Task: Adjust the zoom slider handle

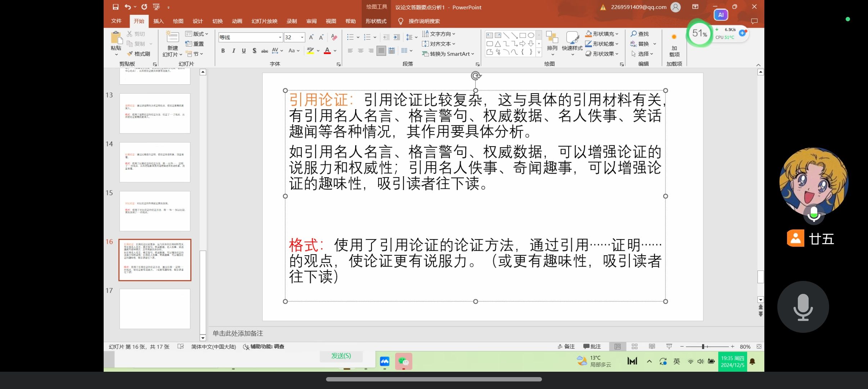Action: click(x=703, y=346)
